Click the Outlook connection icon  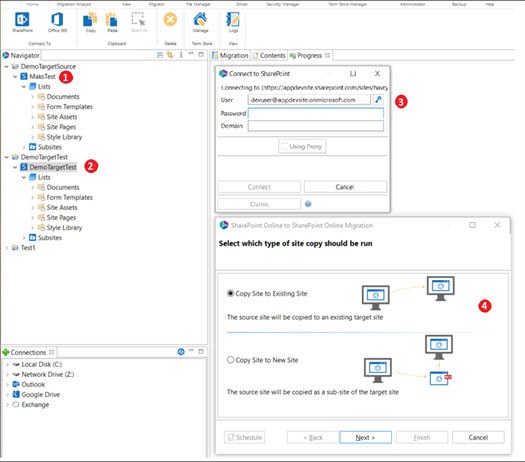16,384
